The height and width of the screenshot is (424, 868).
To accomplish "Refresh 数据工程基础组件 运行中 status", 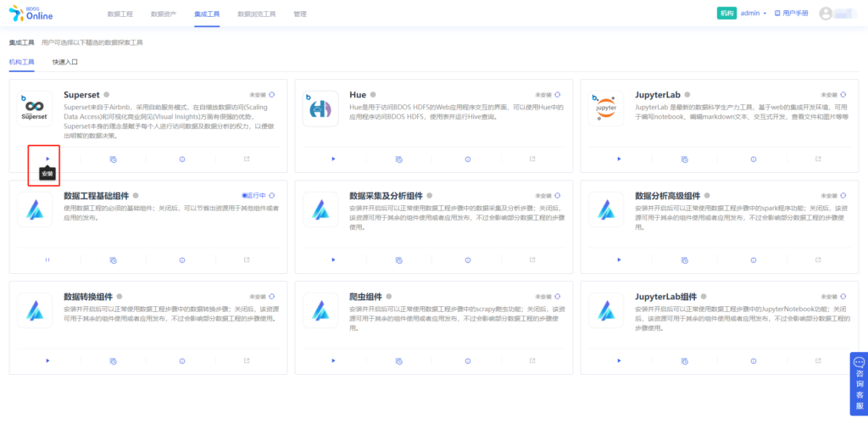I will pos(272,195).
